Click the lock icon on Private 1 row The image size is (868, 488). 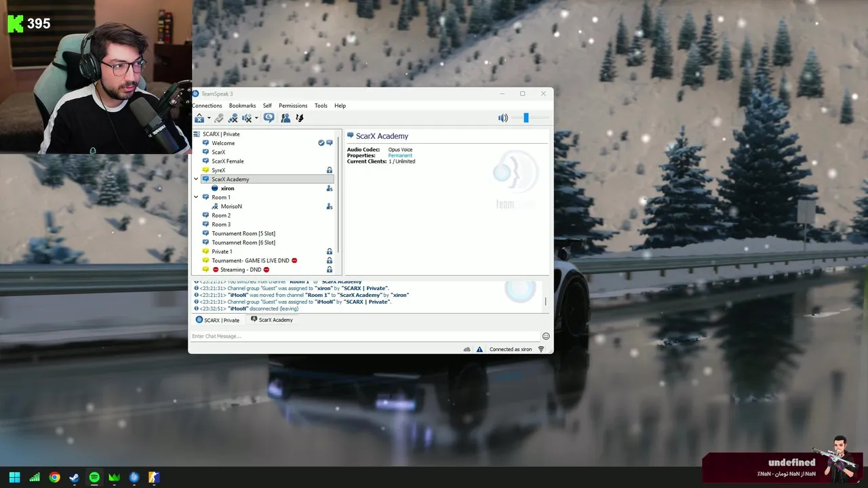pos(330,251)
